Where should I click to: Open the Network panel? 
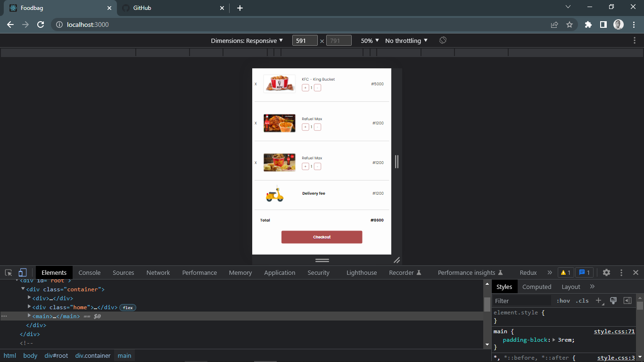pyautogui.click(x=158, y=272)
